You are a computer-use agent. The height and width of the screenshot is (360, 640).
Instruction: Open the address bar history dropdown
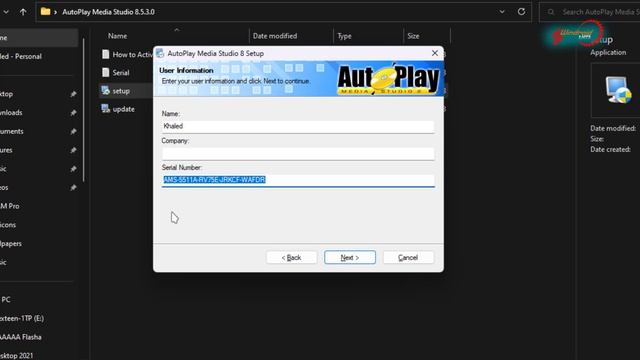[x=502, y=11]
